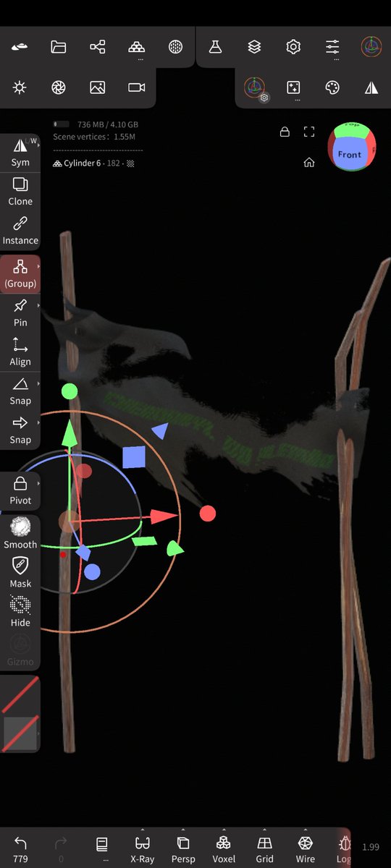Image resolution: width=391 pixels, height=868 pixels.
Task: Expand options arrow beside triangle Snap
Action: click(38, 383)
